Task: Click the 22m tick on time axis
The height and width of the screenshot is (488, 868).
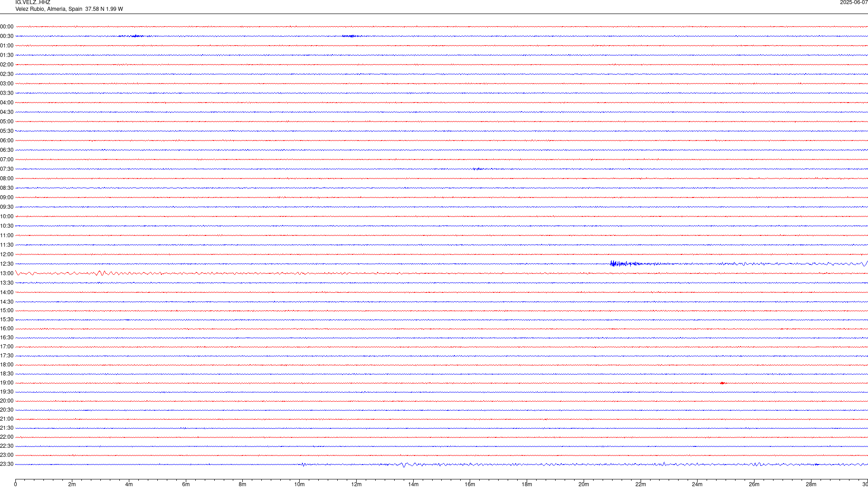Action: tap(641, 484)
